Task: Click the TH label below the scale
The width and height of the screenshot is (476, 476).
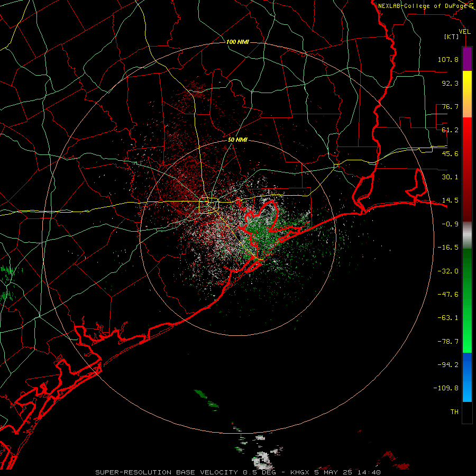Action: 454,412
